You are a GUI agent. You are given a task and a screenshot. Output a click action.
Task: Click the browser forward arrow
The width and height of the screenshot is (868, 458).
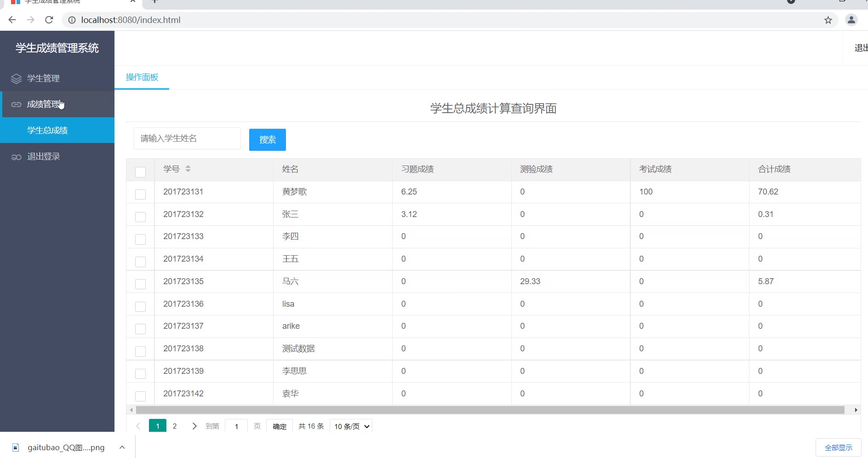point(30,20)
